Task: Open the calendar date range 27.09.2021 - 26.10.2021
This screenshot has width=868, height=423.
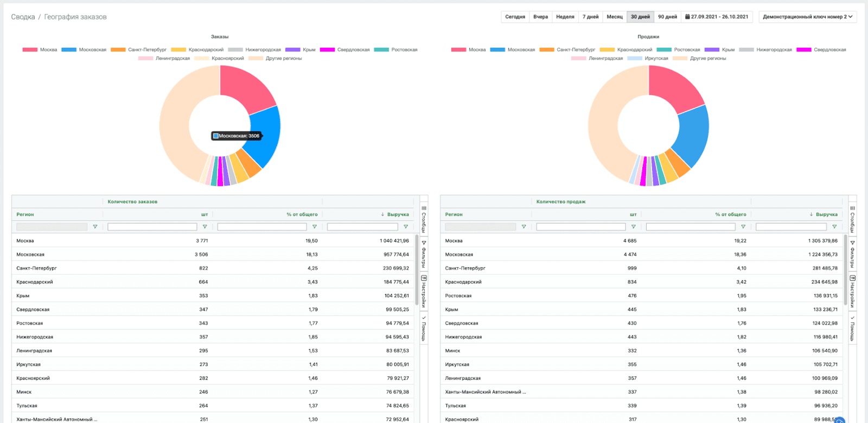Action: tap(716, 17)
